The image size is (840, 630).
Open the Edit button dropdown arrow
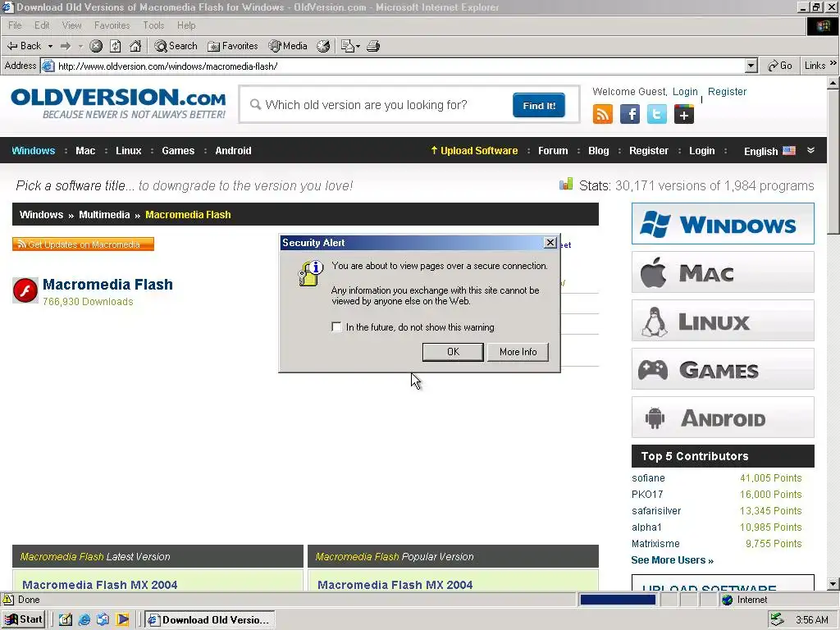click(358, 47)
